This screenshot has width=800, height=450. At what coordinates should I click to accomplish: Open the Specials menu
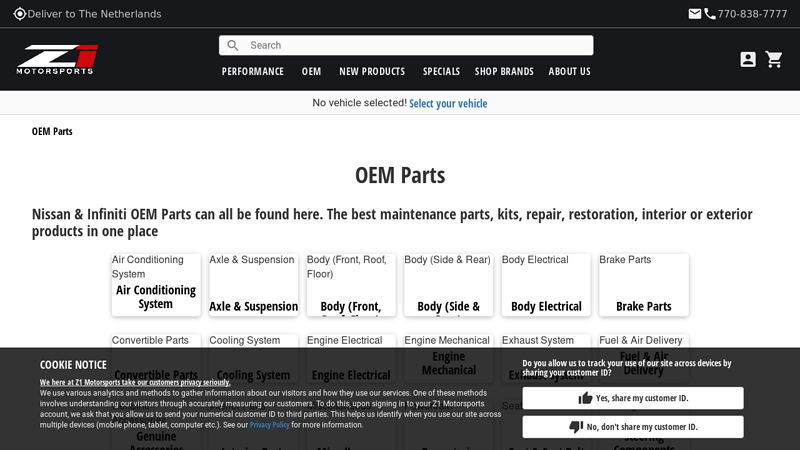(x=441, y=71)
